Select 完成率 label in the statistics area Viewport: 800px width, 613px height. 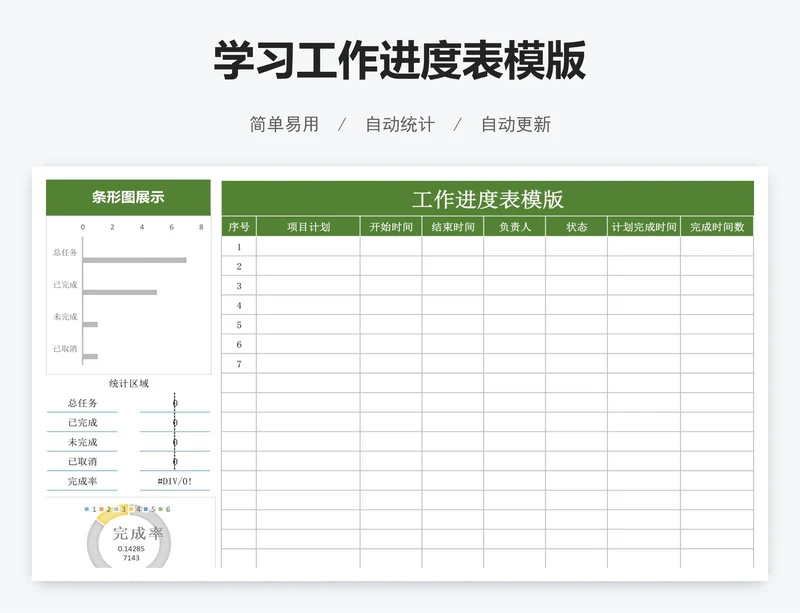point(82,481)
